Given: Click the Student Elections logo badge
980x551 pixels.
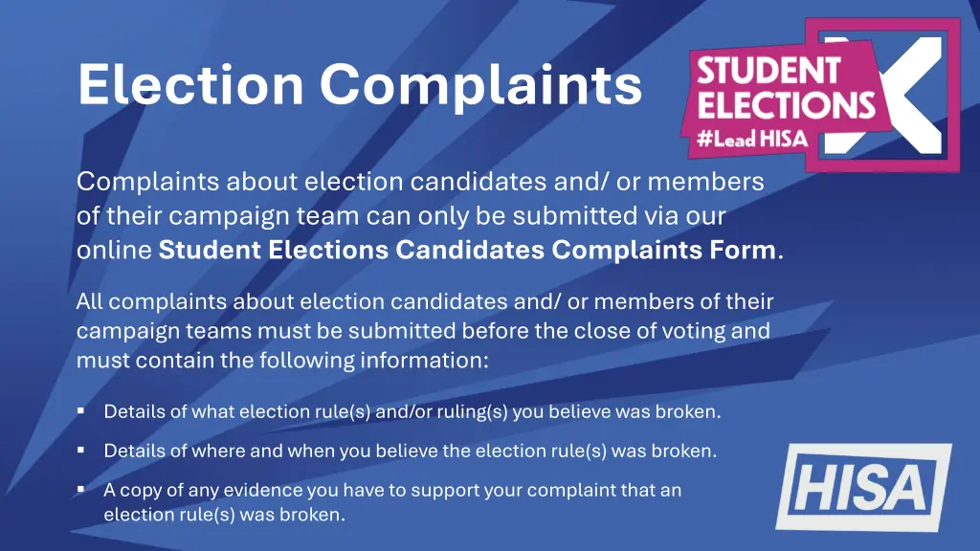Looking at the screenshot, I should tap(823, 94).
